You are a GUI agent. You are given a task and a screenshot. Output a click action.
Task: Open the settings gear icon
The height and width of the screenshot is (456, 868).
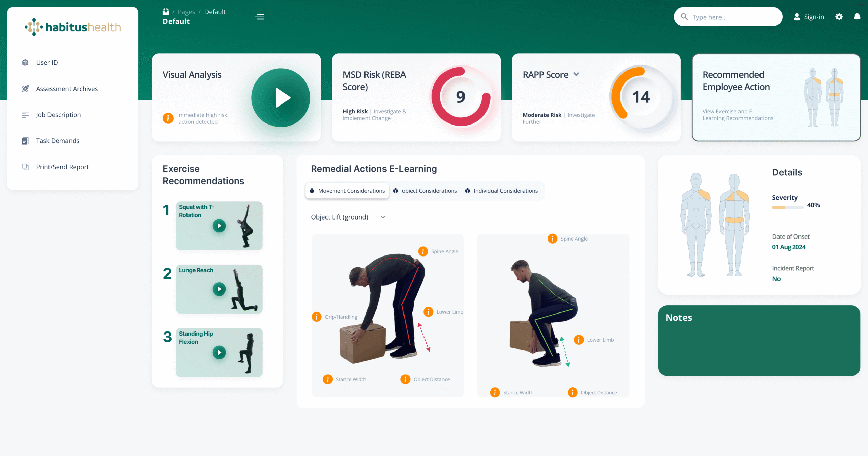point(839,17)
